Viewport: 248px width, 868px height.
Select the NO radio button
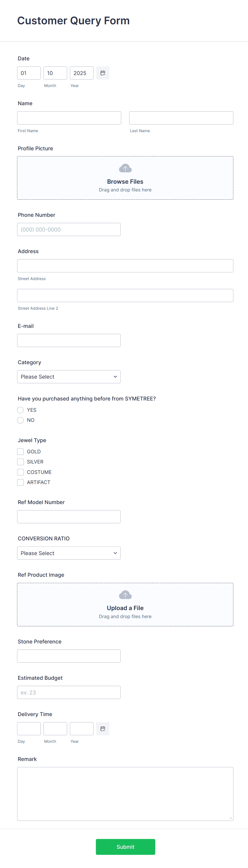tap(20, 420)
